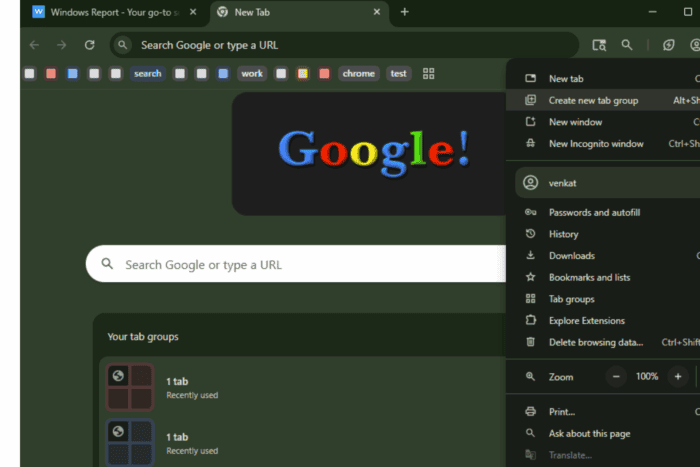Open the "chrome" tab group chip
The height and width of the screenshot is (467, 700).
click(x=358, y=74)
